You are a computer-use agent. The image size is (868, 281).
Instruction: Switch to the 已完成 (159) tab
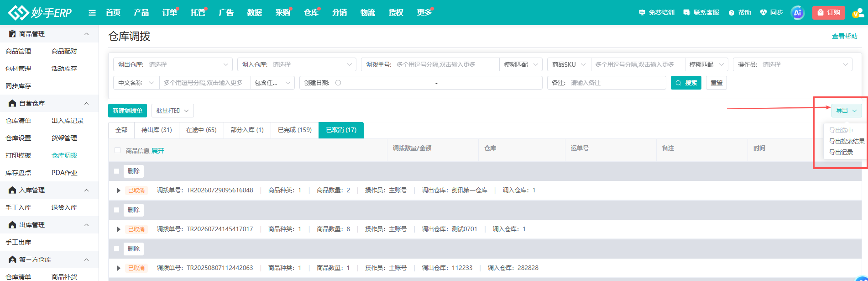click(295, 130)
